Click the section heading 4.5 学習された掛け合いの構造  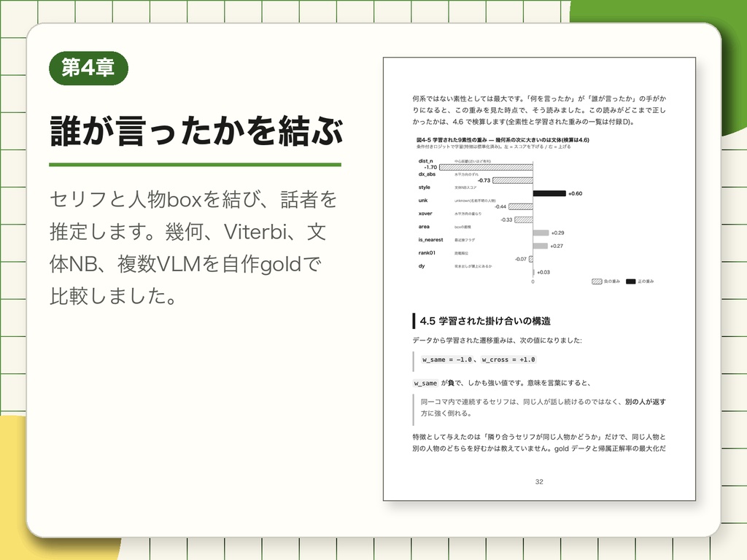click(x=485, y=321)
